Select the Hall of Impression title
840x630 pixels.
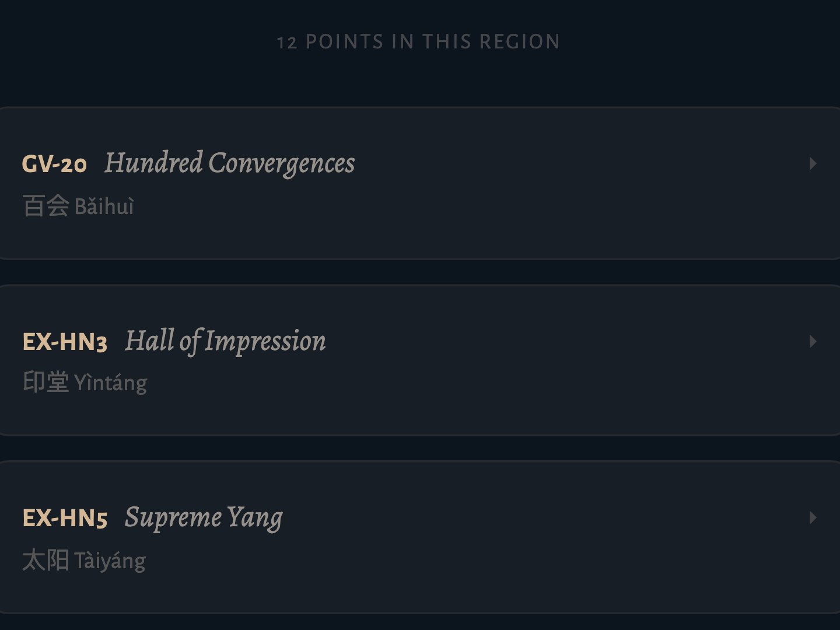225,341
